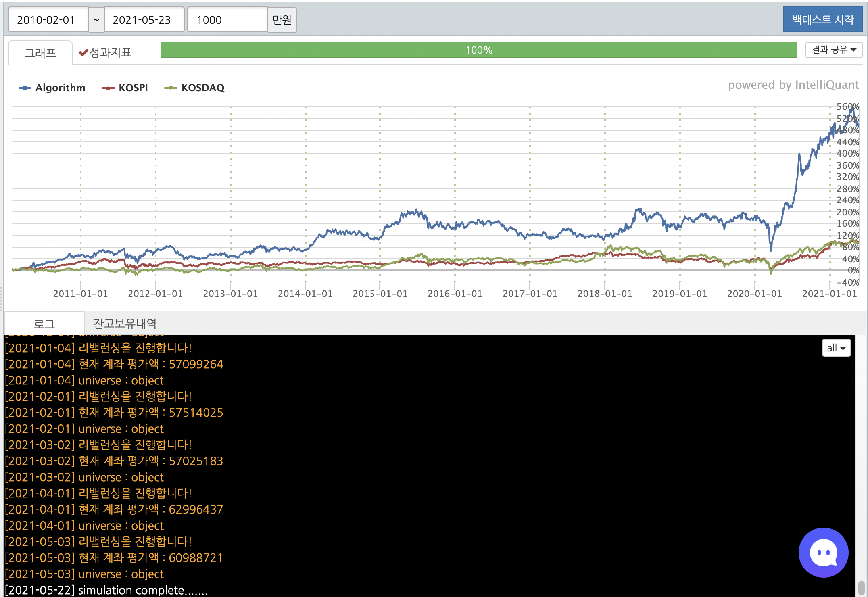Open the 결과 공유 dropdown
Image resolution: width=868 pixels, height=597 pixels.
(833, 50)
